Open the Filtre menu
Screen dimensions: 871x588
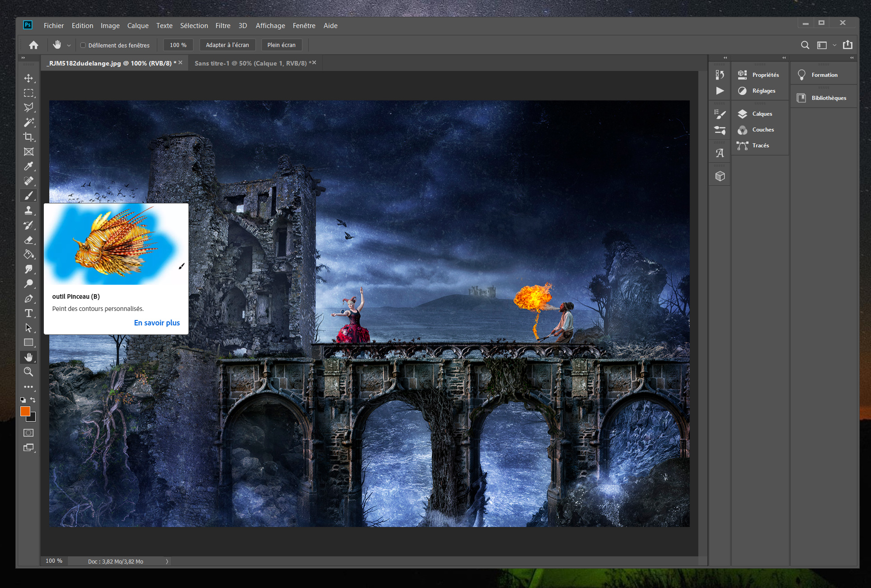223,26
